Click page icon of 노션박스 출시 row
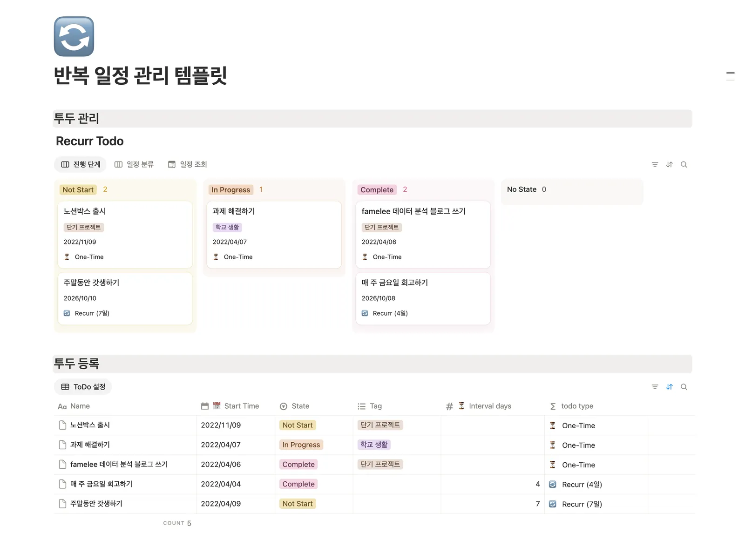The width and height of the screenshot is (745, 560). pos(62,425)
